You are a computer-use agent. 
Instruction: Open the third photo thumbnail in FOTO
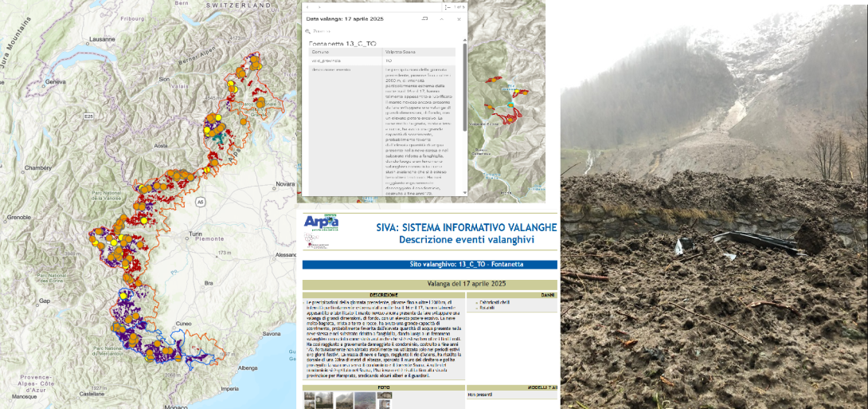point(345,400)
